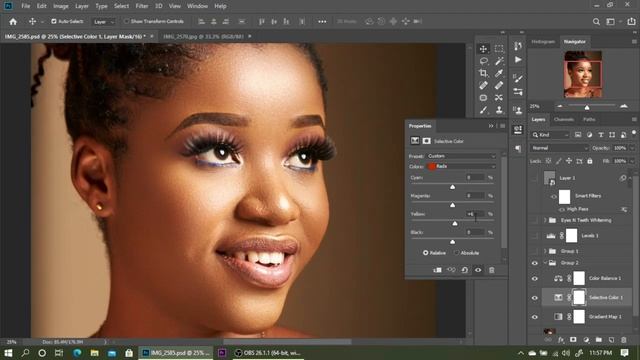This screenshot has height=360, width=640.
Task: Open the Image menu
Action: pyautogui.click(x=61, y=6)
